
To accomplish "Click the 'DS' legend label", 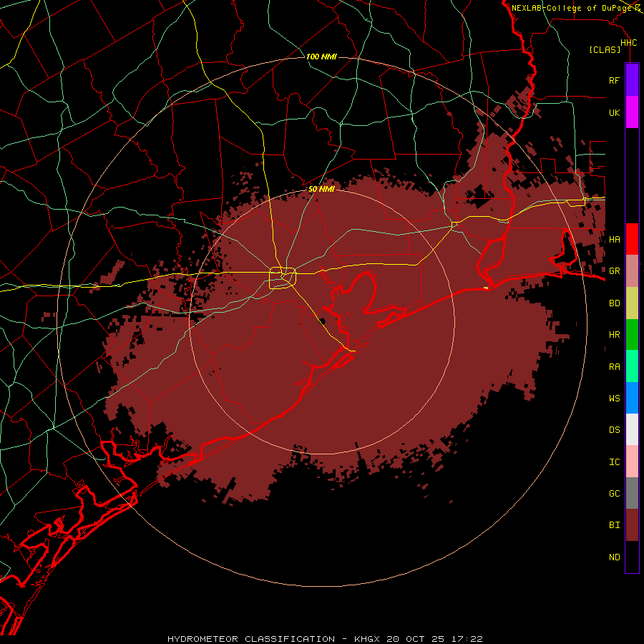I will point(615,430).
